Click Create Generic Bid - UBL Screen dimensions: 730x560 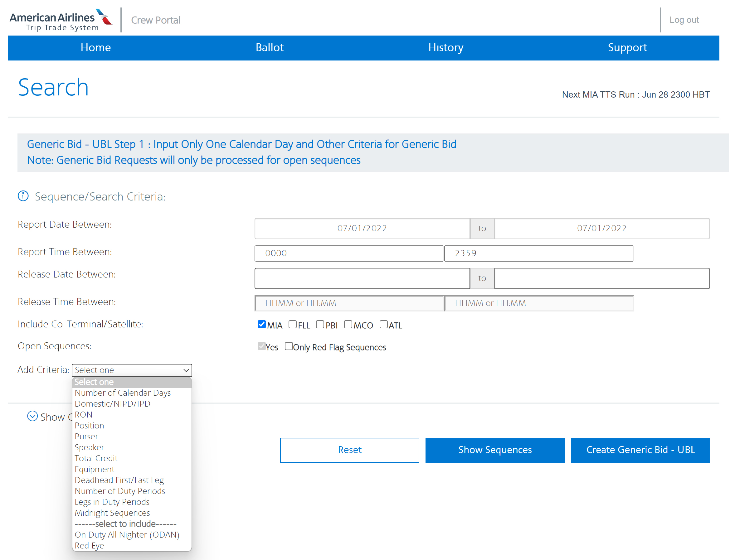(640, 450)
